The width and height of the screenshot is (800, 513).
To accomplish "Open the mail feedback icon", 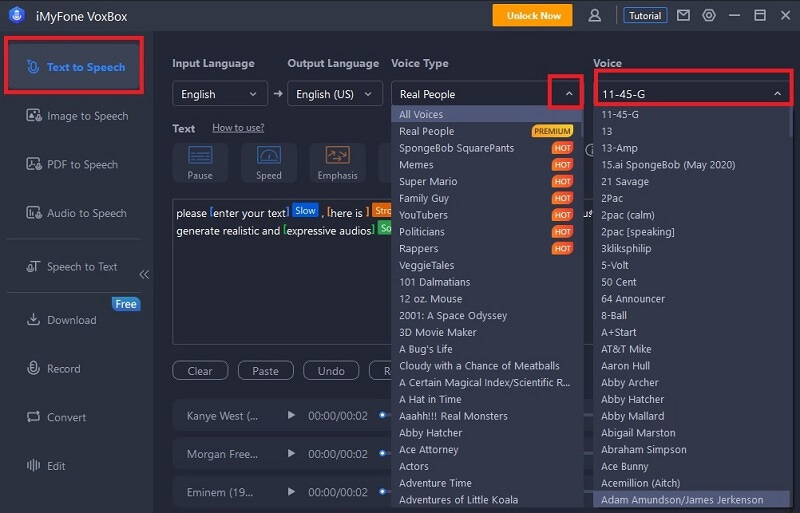I will point(683,16).
